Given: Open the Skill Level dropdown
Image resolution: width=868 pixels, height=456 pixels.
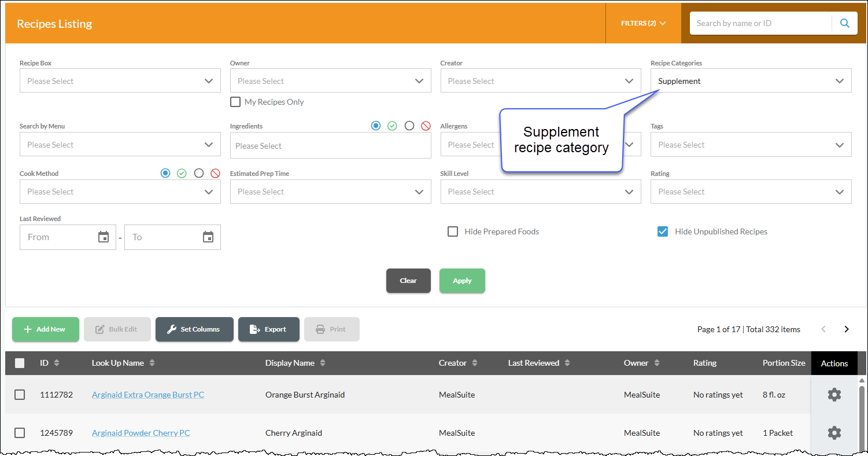Looking at the screenshot, I should [x=541, y=192].
